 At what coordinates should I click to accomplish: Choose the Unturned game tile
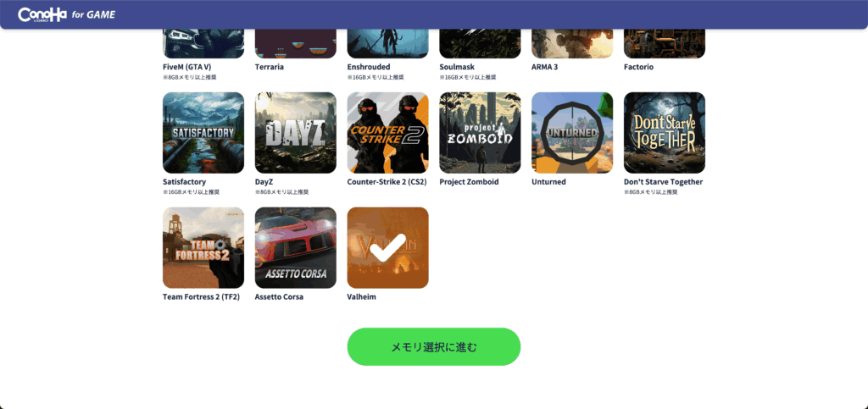(572, 133)
